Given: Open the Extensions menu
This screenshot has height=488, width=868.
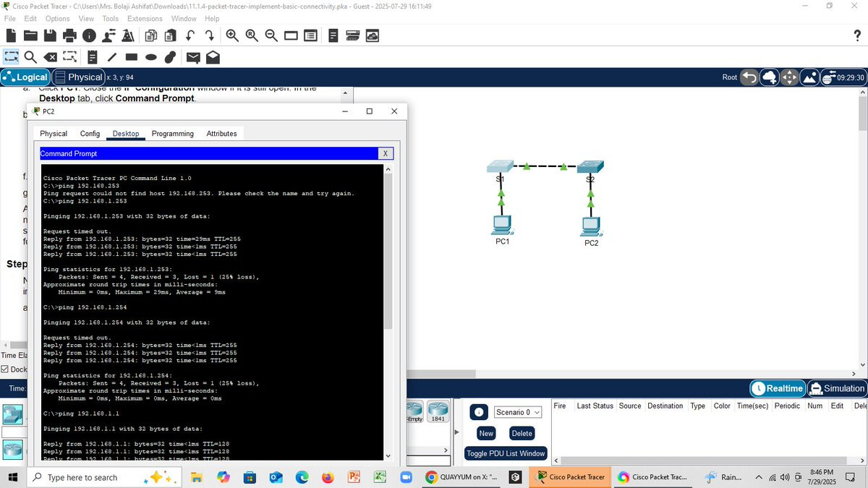Looking at the screenshot, I should [x=145, y=18].
